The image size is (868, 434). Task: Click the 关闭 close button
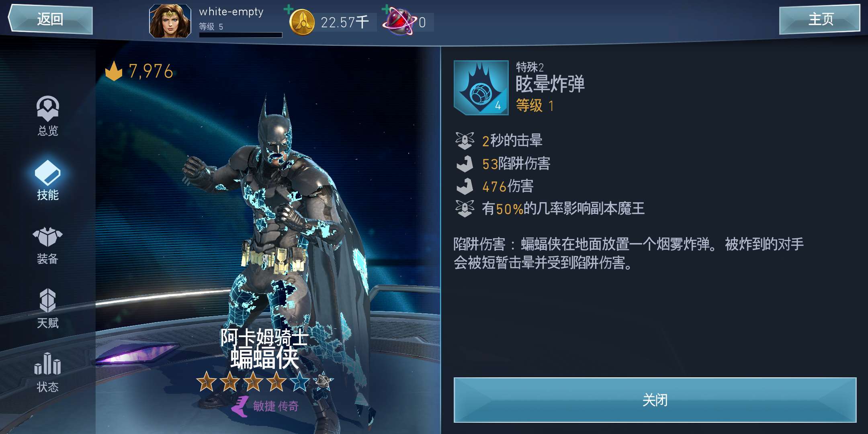655,400
